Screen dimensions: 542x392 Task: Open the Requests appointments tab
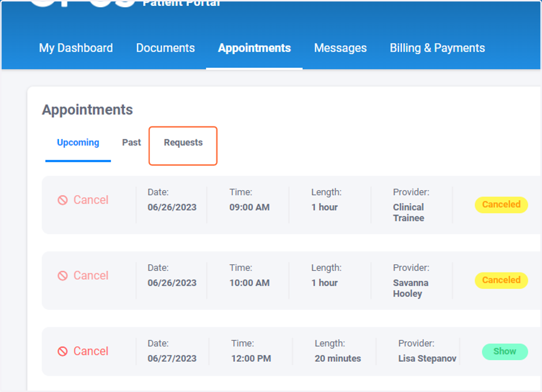(183, 142)
